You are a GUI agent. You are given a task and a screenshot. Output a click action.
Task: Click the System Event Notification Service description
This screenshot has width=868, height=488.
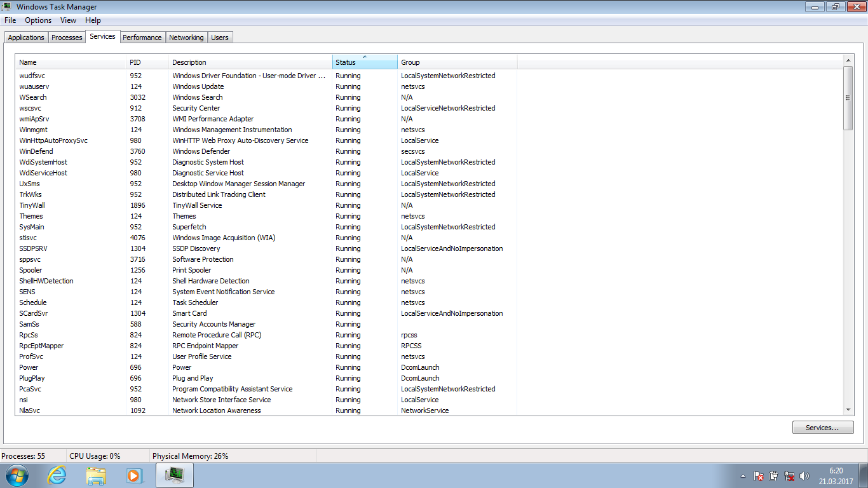coord(224,292)
